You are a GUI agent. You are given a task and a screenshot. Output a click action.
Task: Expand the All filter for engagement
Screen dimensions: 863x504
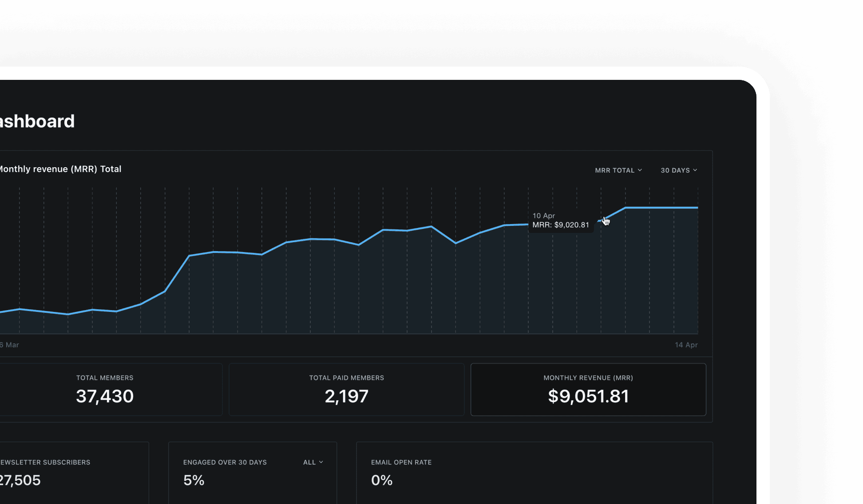pos(313,462)
